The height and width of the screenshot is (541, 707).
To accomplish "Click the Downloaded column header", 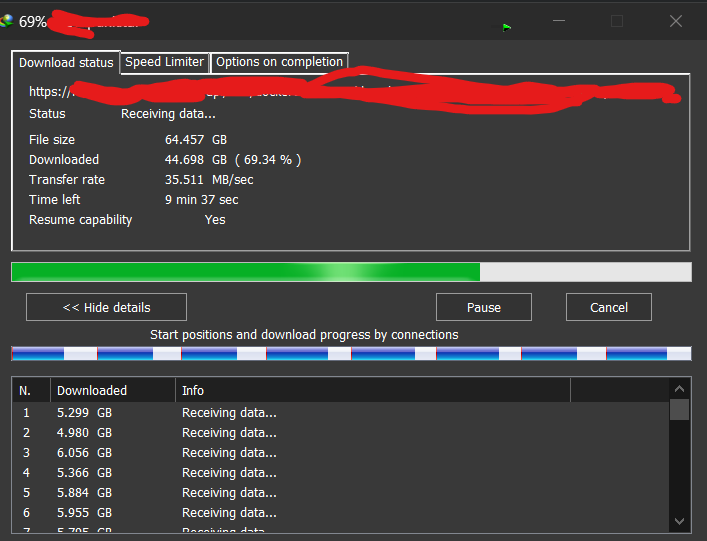I will (x=113, y=390).
